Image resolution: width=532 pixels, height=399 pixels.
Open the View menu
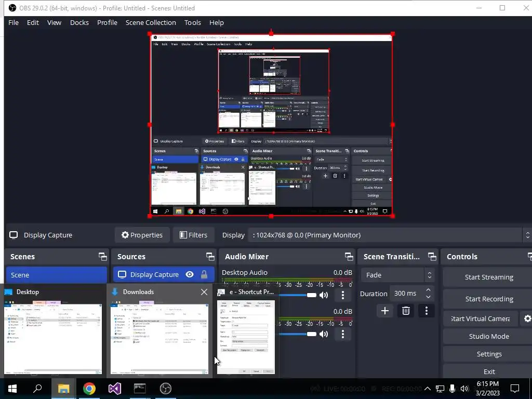pyautogui.click(x=54, y=23)
